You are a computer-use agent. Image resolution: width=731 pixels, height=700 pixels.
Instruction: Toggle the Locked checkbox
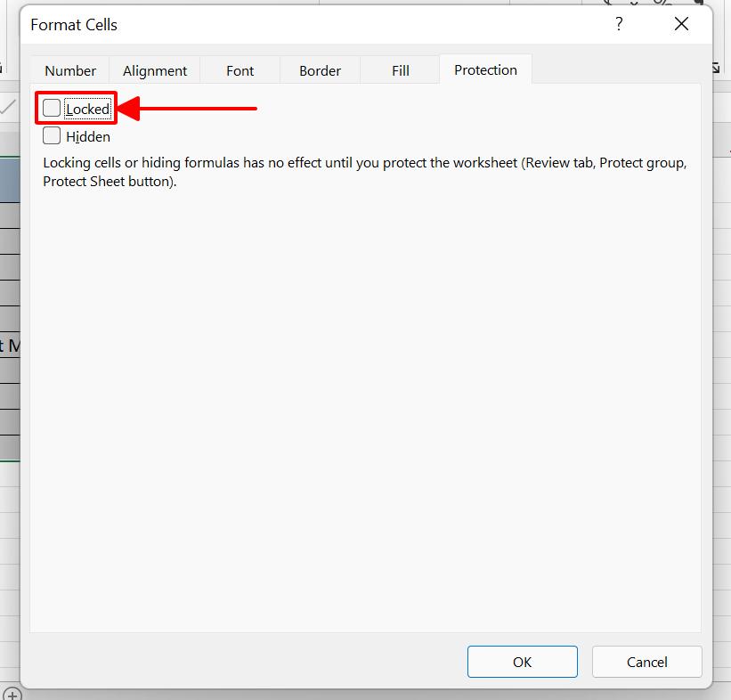coord(53,109)
